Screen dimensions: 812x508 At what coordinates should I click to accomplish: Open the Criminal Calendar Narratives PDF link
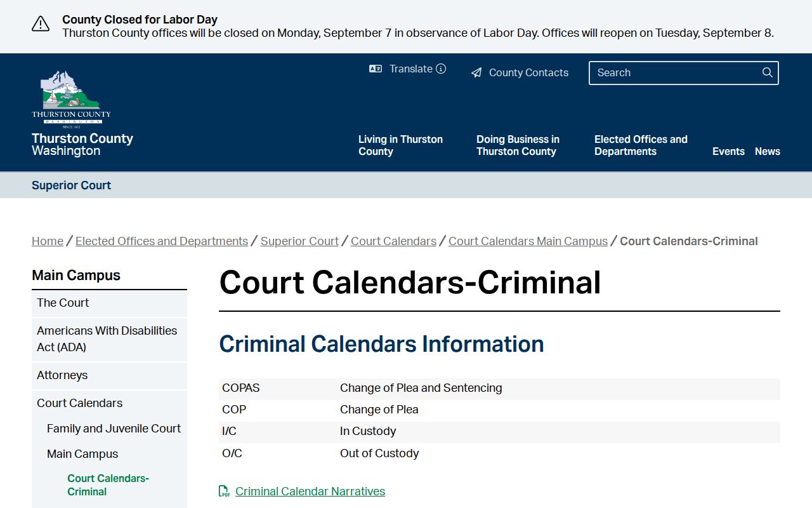click(x=310, y=491)
